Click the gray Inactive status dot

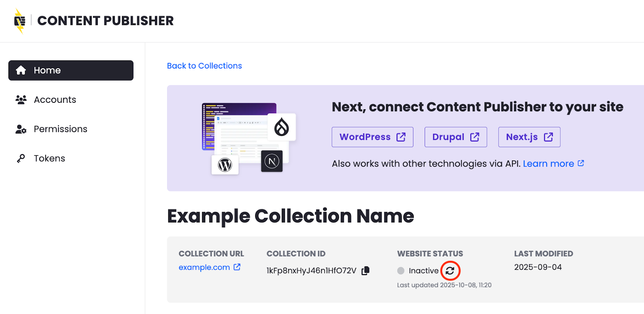pos(401,271)
